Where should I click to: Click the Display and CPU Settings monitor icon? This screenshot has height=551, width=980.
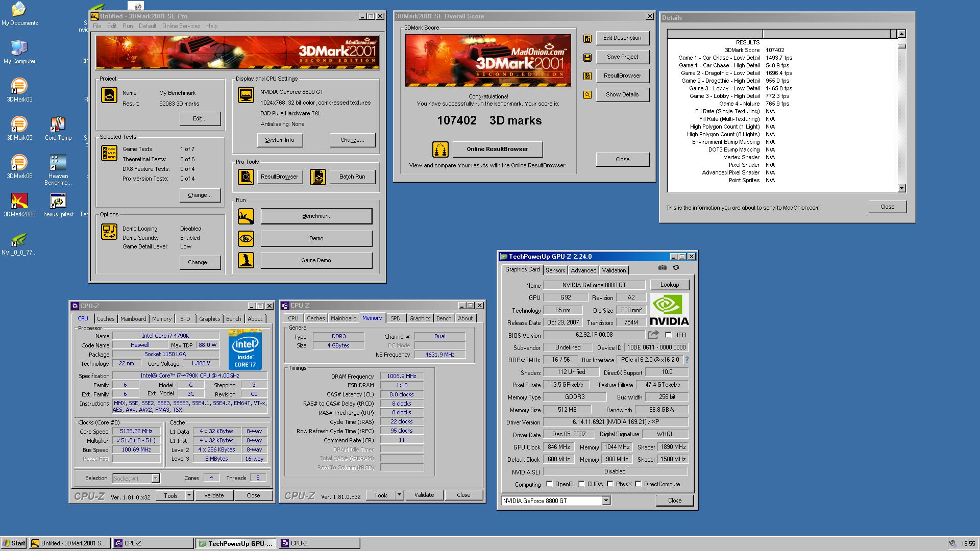coord(246,95)
